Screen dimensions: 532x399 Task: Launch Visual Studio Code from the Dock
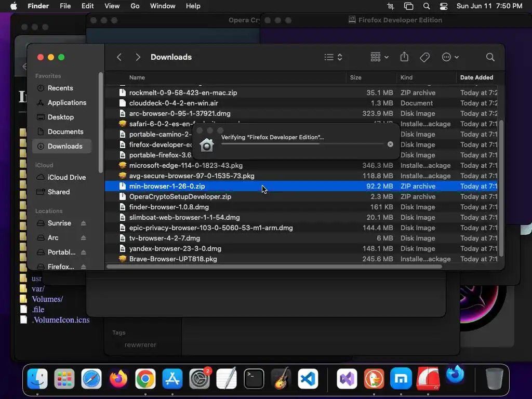308,379
